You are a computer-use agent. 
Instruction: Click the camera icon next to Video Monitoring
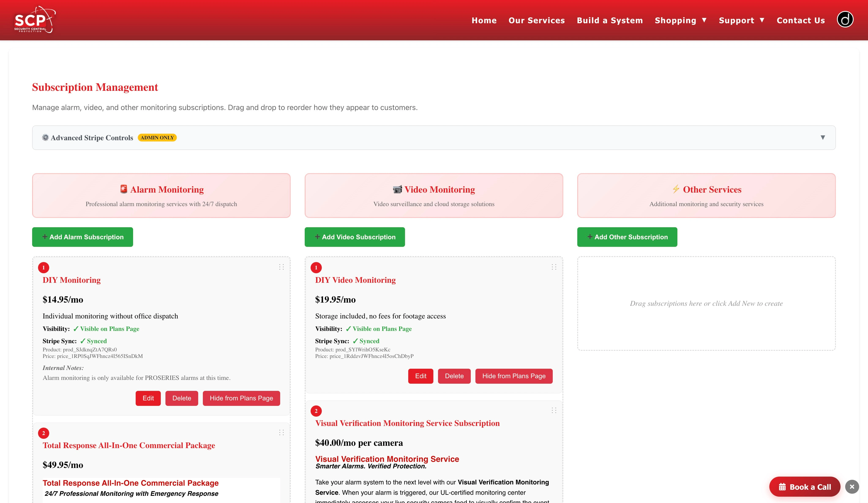pos(397,189)
